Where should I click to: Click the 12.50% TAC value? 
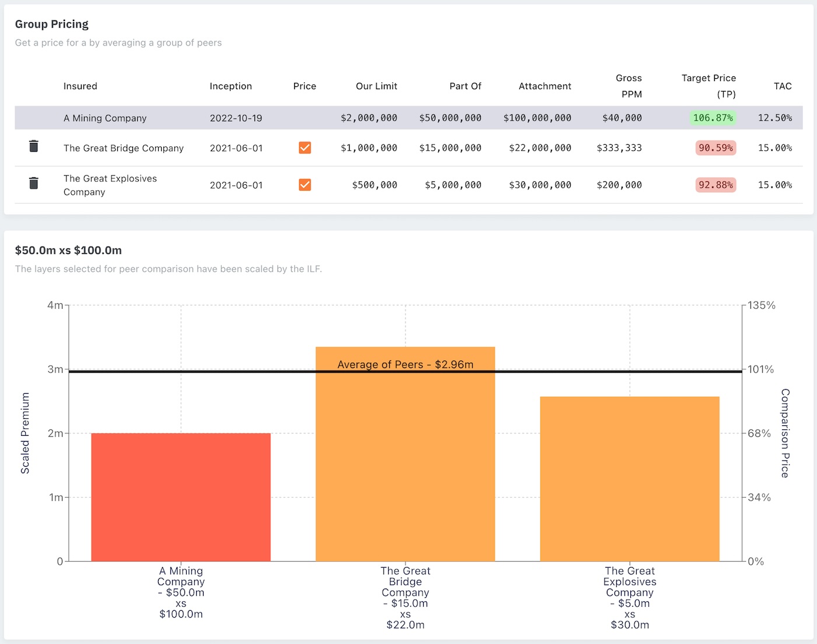(775, 118)
